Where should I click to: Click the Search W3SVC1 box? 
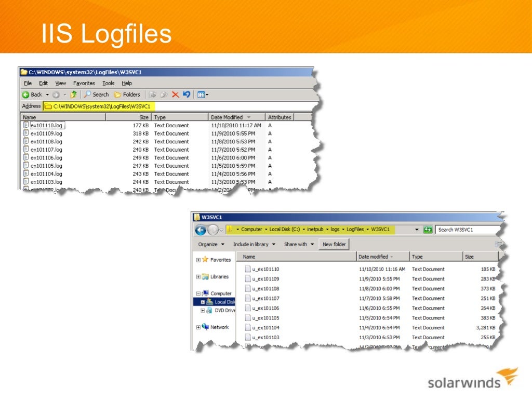(x=468, y=230)
